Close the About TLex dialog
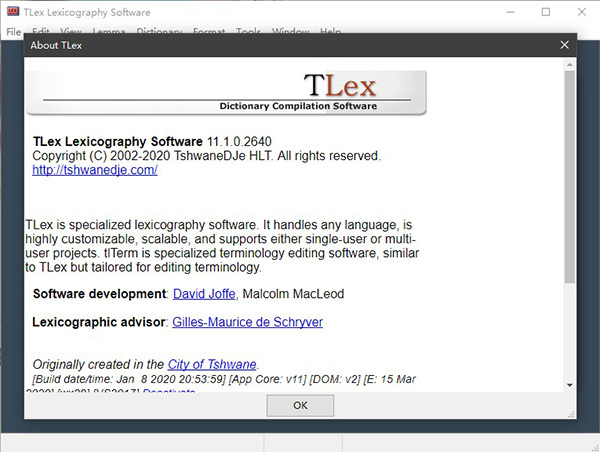This screenshot has width=600, height=452. click(x=564, y=45)
